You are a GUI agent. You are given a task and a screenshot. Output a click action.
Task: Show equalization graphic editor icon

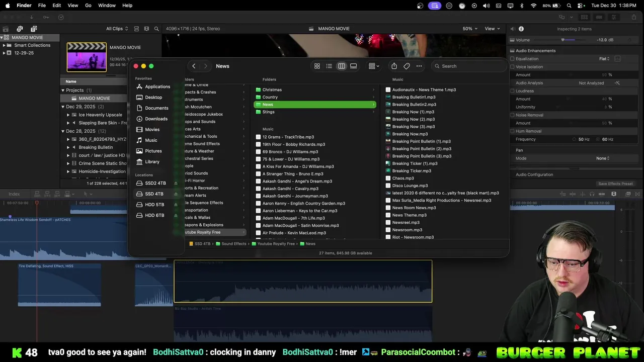(x=617, y=59)
